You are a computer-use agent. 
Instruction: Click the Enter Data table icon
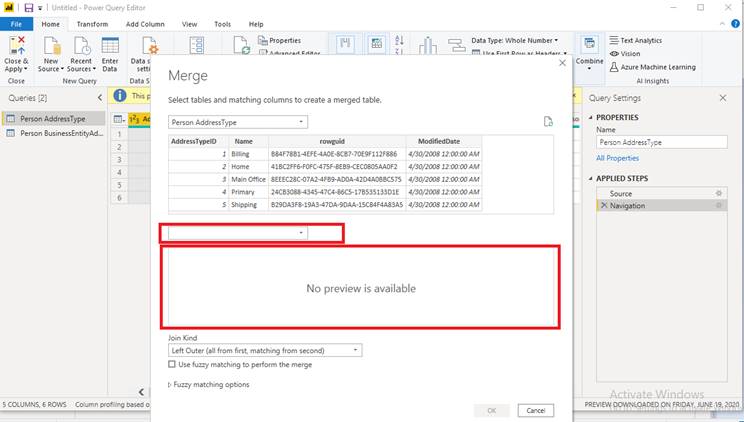tap(110, 46)
